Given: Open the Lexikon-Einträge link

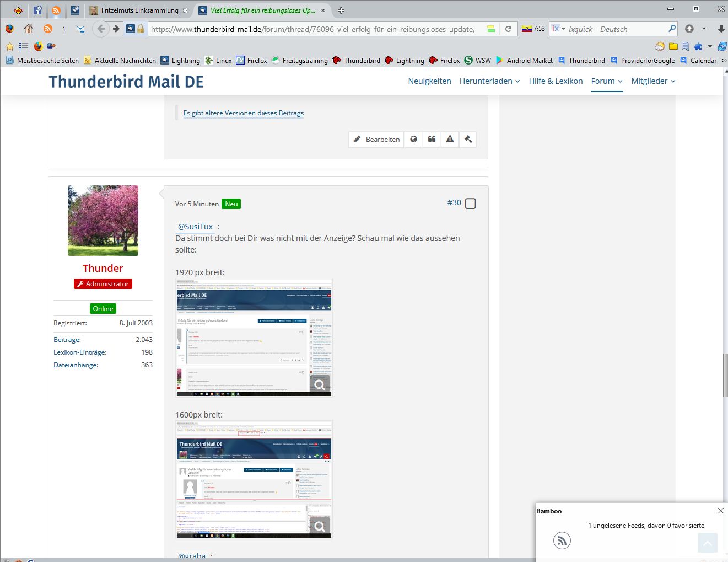Looking at the screenshot, I should coord(80,352).
